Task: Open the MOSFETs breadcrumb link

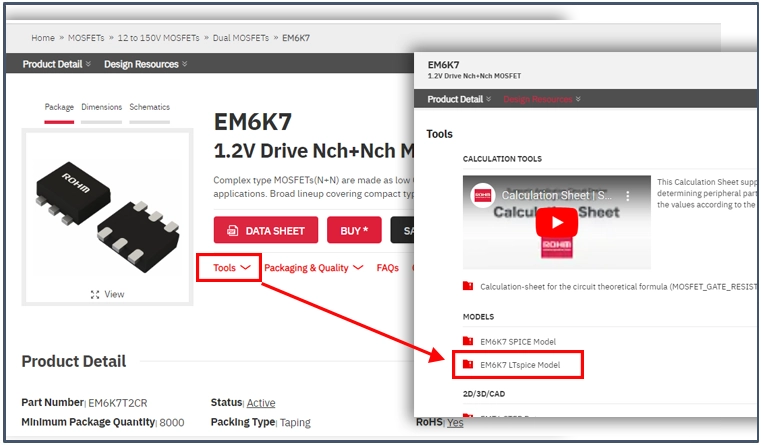Action: coord(86,38)
